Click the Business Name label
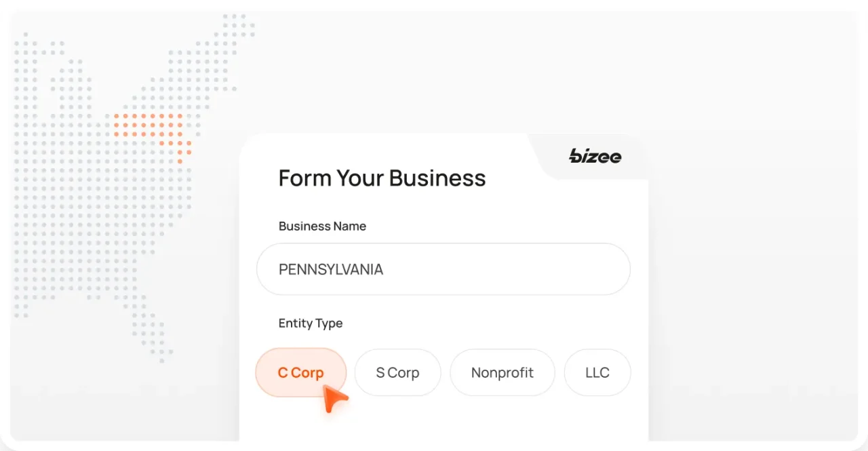 pos(322,226)
